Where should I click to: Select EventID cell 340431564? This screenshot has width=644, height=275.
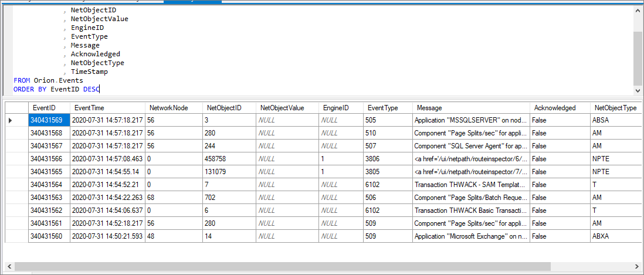(49, 184)
